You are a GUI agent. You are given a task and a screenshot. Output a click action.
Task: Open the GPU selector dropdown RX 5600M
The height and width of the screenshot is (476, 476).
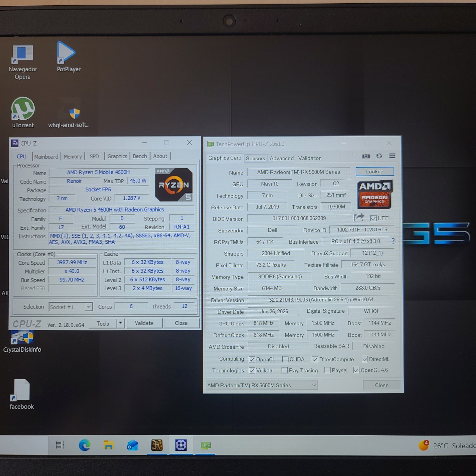[262, 385]
